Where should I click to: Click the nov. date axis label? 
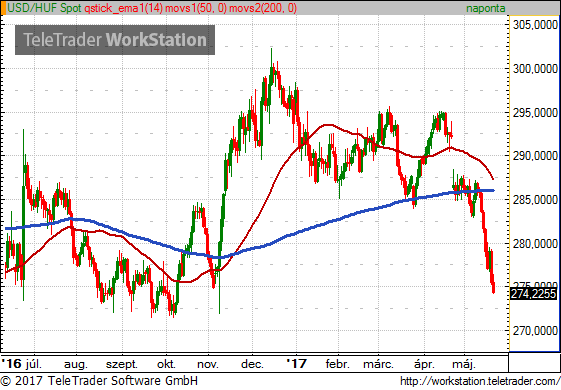pos(208,364)
